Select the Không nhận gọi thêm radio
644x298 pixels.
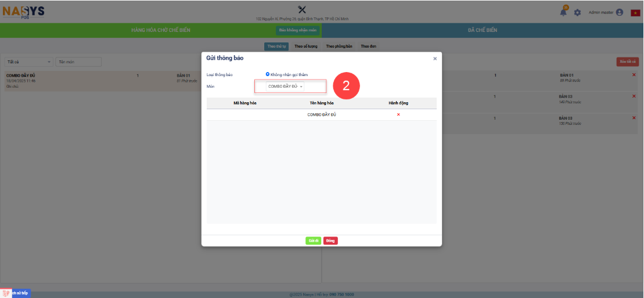tap(268, 74)
